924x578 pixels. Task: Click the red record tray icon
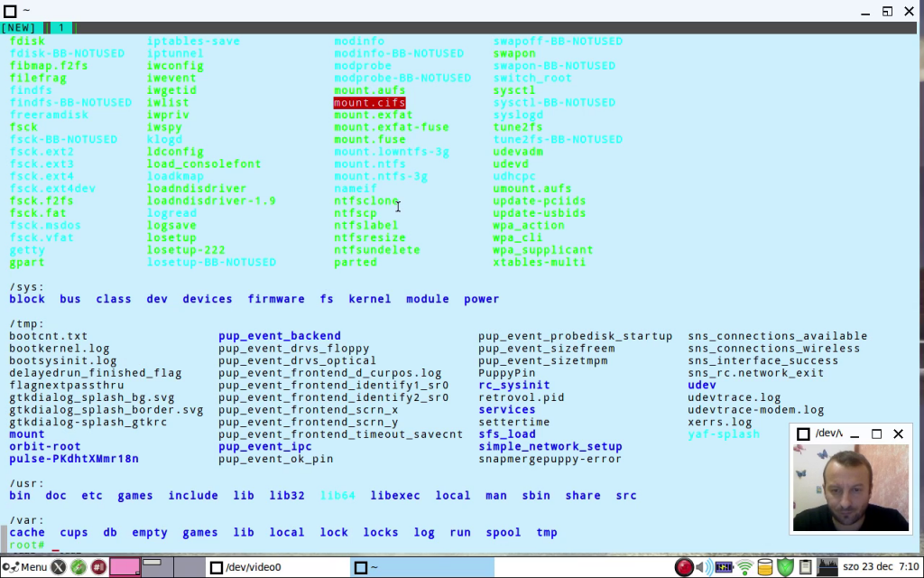pos(685,567)
